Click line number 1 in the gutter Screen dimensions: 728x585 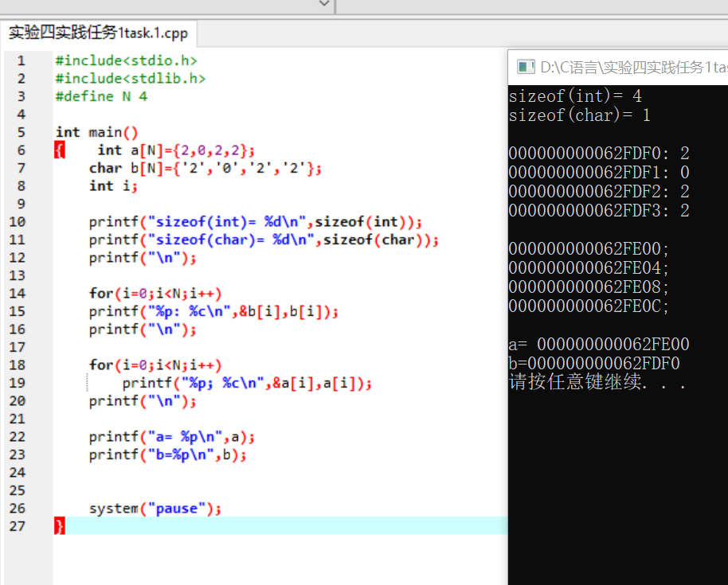coord(21,60)
